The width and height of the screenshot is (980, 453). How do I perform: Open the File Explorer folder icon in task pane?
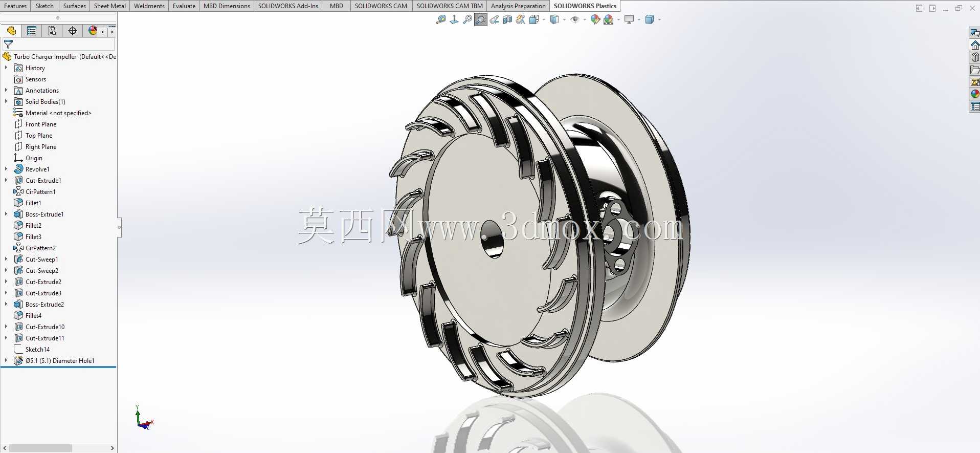pyautogui.click(x=975, y=70)
